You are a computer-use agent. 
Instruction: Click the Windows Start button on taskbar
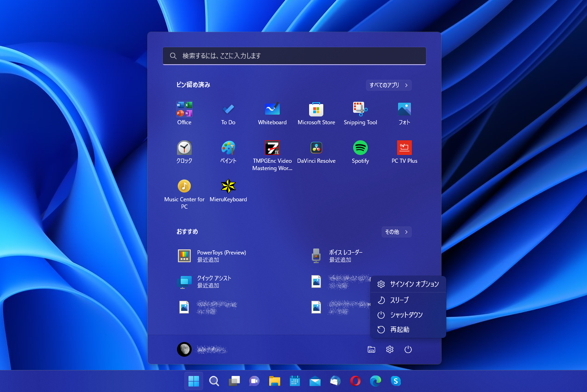[x=194, y=381]
